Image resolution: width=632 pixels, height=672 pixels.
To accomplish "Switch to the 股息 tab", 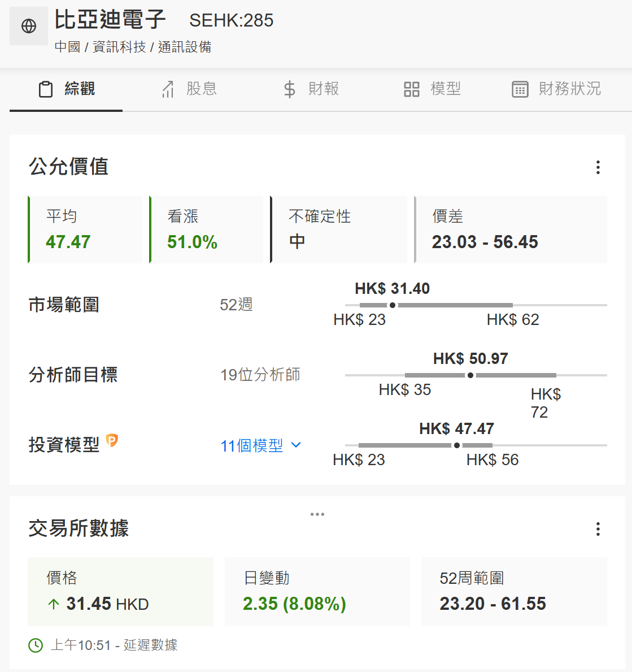I will point(189,89).
